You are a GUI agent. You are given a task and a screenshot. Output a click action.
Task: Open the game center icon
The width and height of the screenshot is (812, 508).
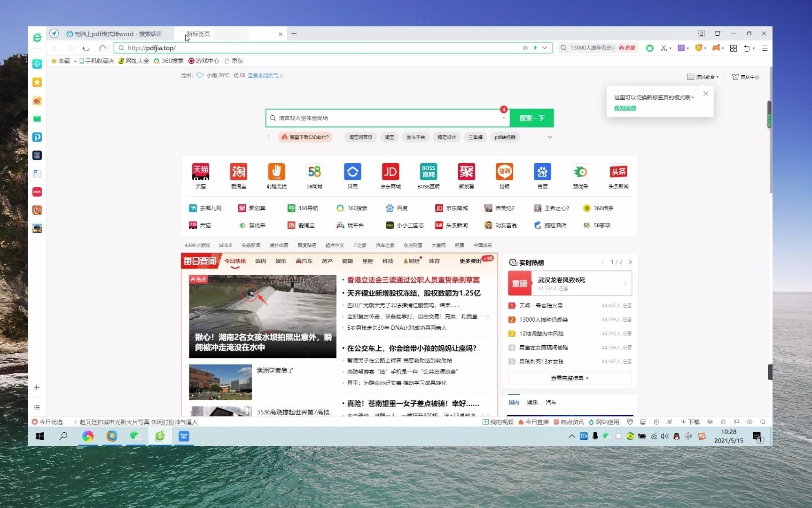[717, 48]
